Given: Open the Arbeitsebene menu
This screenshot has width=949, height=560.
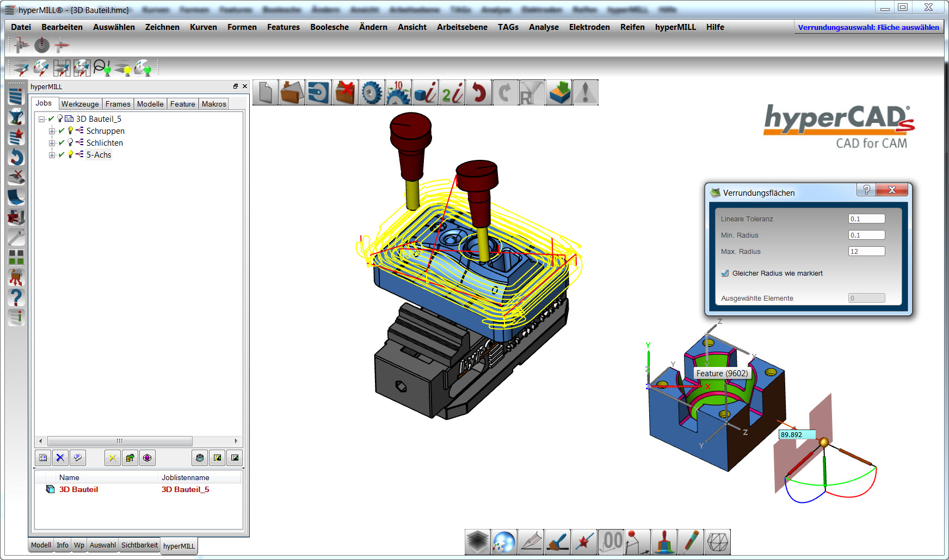Looking at the screenshot, I should tap(462, 27).
